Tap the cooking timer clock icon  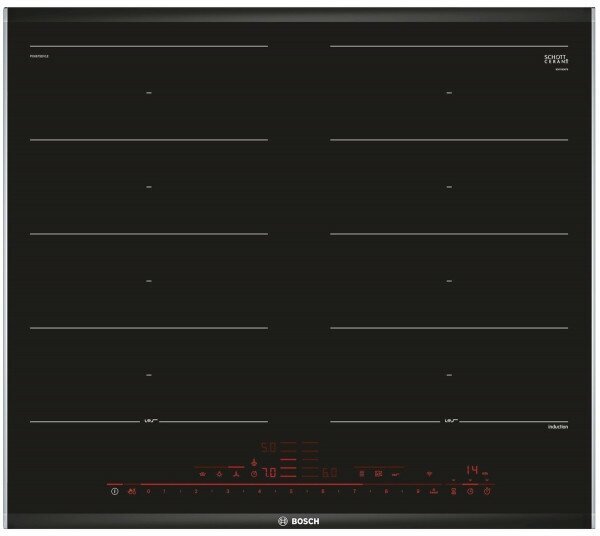[x=470, y=491]
